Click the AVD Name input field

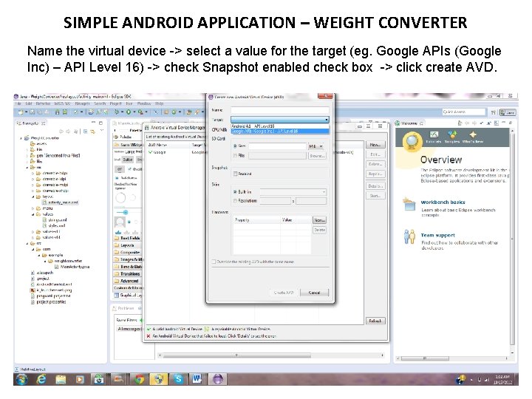tap(280, 110)
